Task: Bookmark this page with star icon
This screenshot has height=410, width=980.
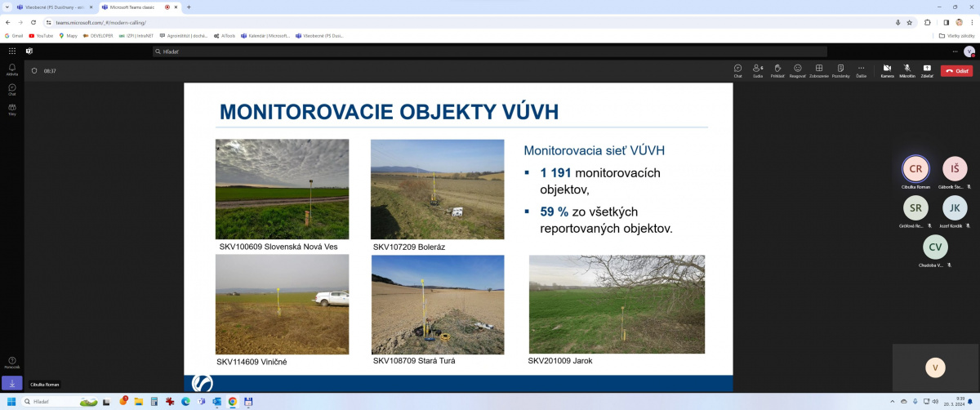Action: tap(909, 23)
